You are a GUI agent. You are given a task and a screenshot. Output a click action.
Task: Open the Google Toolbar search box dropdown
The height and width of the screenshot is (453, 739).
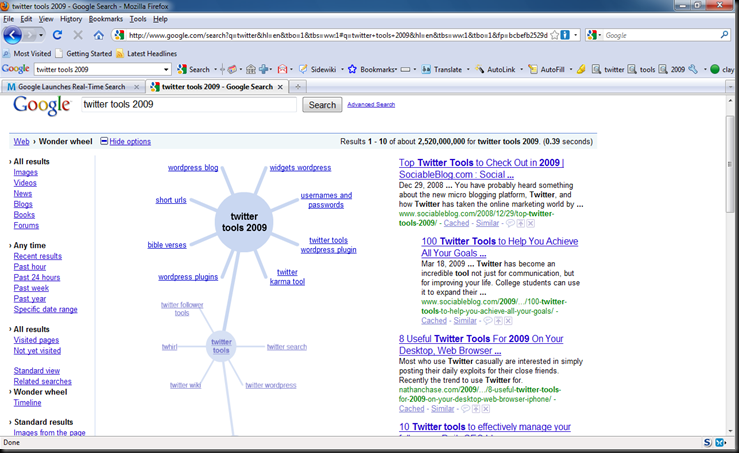pos(166,69)
